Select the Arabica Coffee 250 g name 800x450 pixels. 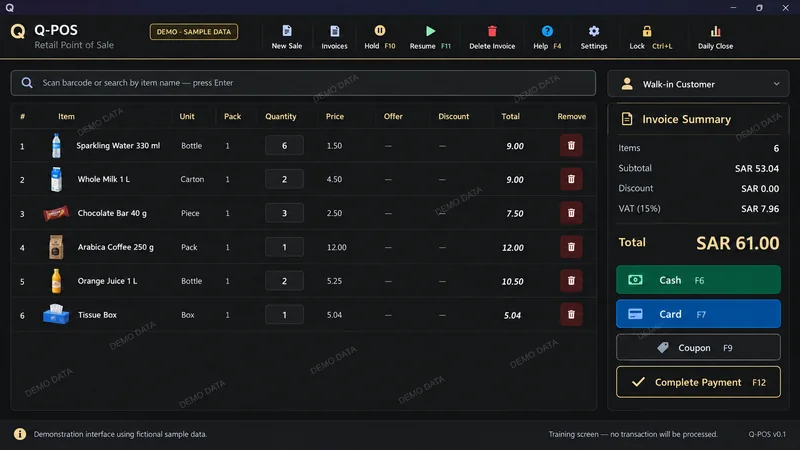click(x=115, y=247)
